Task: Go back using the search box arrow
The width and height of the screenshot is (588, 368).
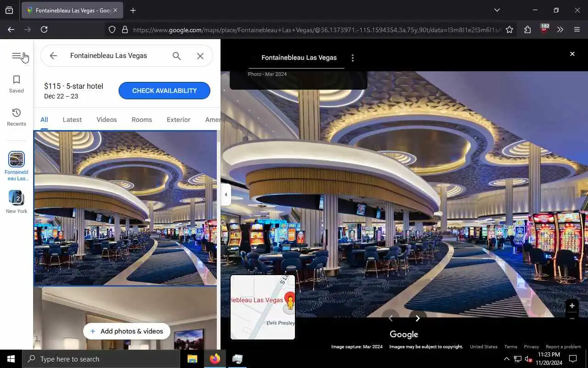Action: click(53, 56)
